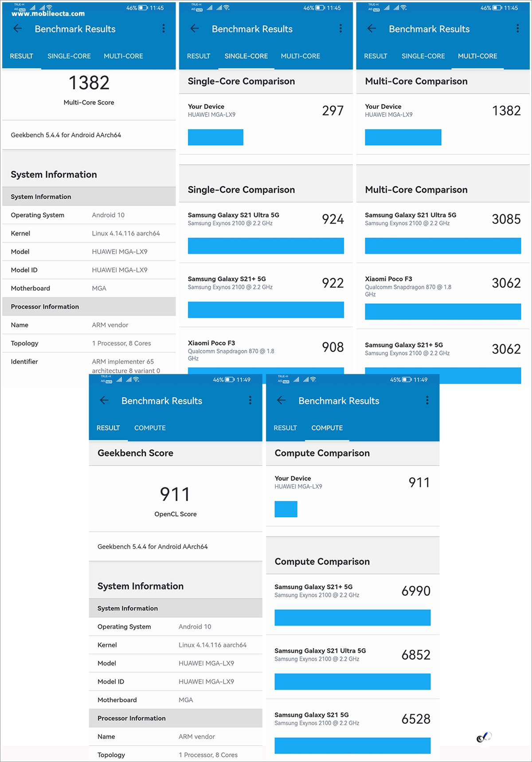The image size is (532, 762).
Task: Tap the bar for Galaxy S21+ 5G score 922
Action: pyautogui.click(x=266, y=310)
